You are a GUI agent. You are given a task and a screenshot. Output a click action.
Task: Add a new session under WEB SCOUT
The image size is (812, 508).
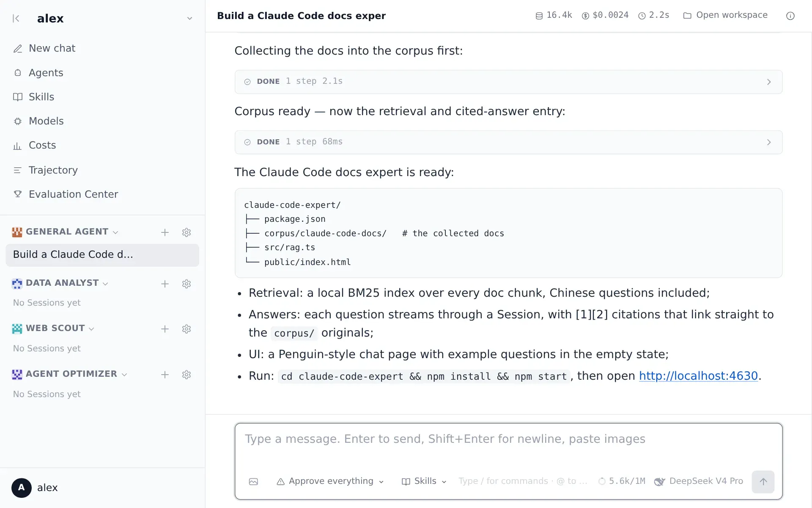point(165,329)
